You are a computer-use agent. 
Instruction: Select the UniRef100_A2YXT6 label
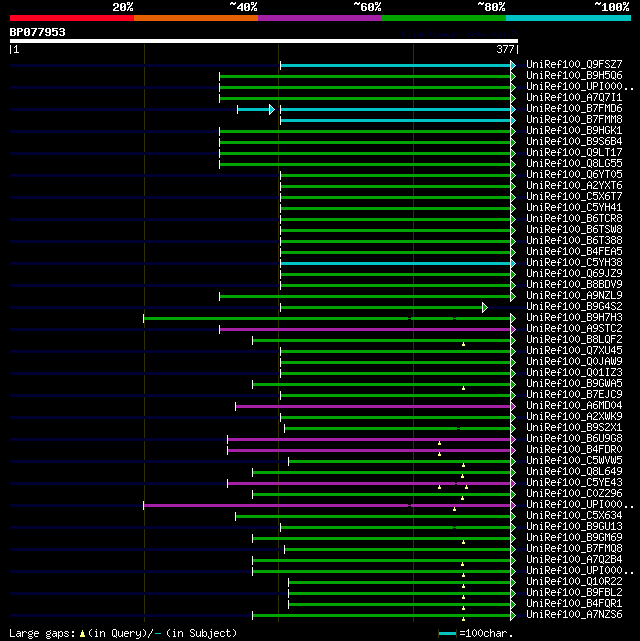(574, 186)
